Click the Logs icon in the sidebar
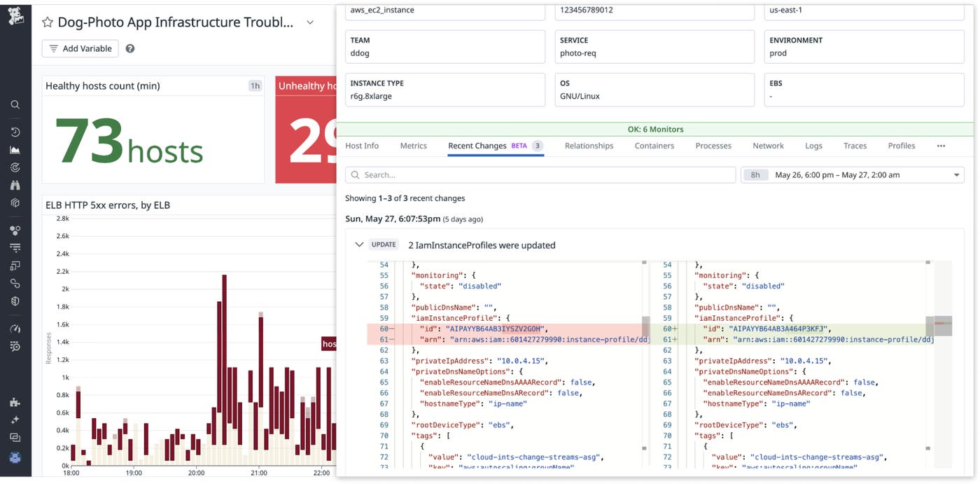The width and height of the screenshot is (980, 484). coord(15,247)
